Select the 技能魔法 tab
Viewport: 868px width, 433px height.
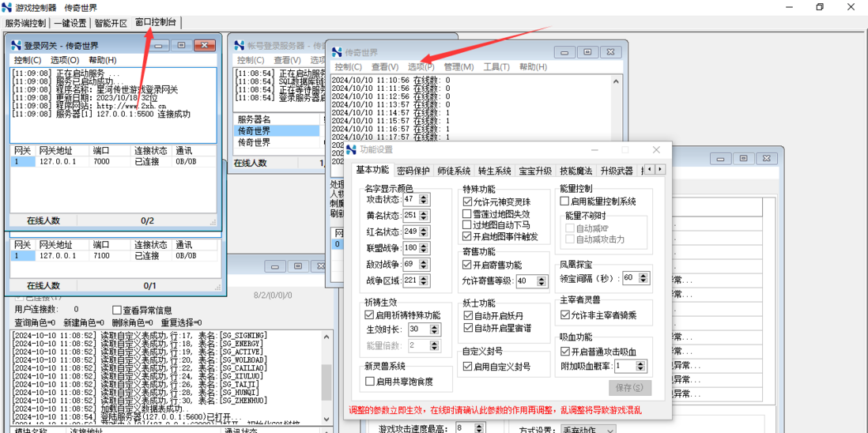pos(576,171)
